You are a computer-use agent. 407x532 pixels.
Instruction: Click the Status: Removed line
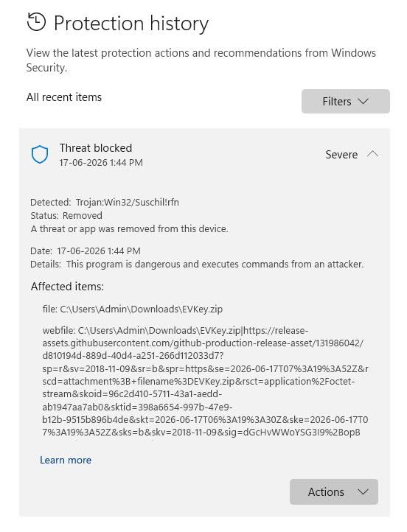click(x=66, y=215)
